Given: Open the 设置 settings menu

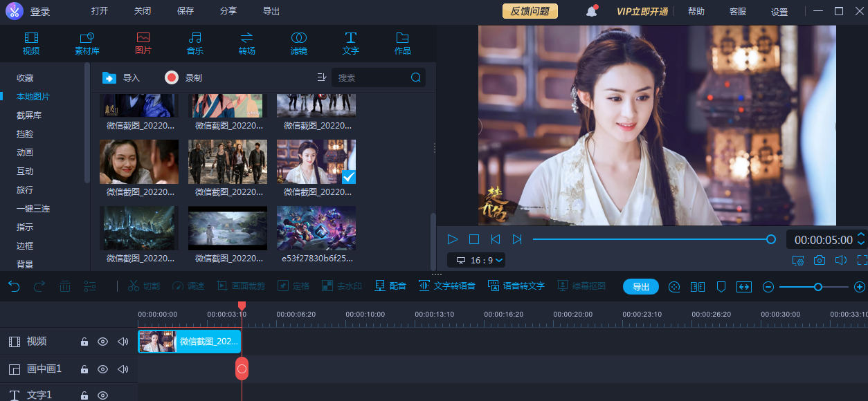Looking at the screenshot, I should (x=779, y=12).
